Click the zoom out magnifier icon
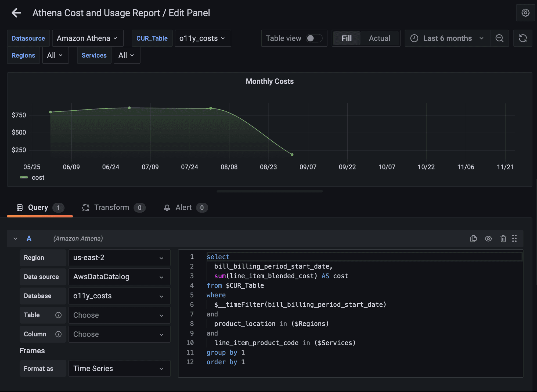 point(500,38)
